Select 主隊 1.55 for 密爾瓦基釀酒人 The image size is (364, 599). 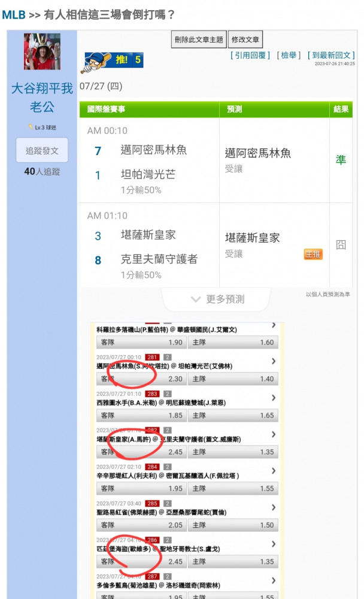point(233,489)
